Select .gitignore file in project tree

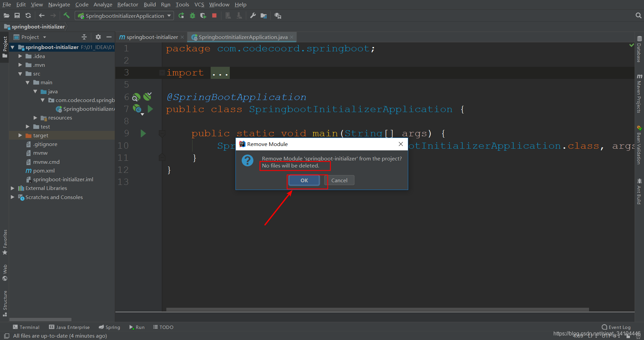[45, 144]
